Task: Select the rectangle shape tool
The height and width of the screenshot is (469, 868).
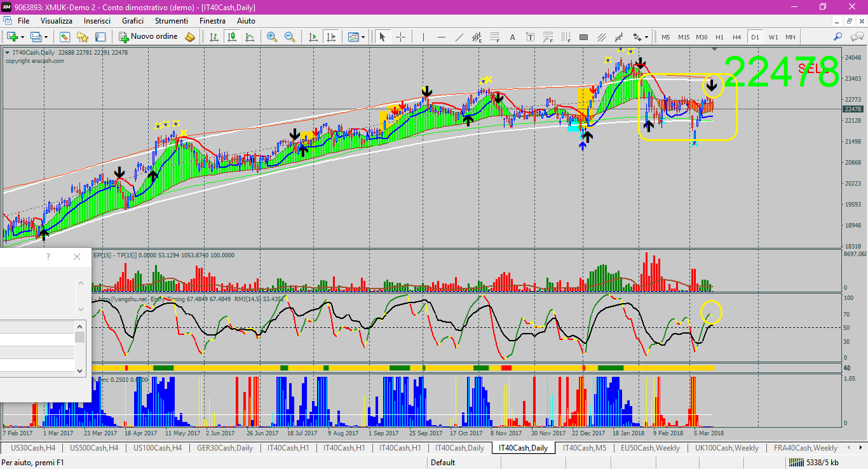Action: [x=583, y=37]
